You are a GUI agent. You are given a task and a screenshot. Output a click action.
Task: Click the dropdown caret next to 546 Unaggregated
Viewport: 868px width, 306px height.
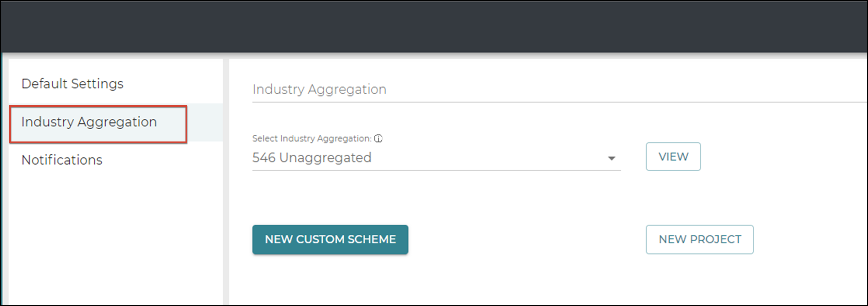pos(611,158)
